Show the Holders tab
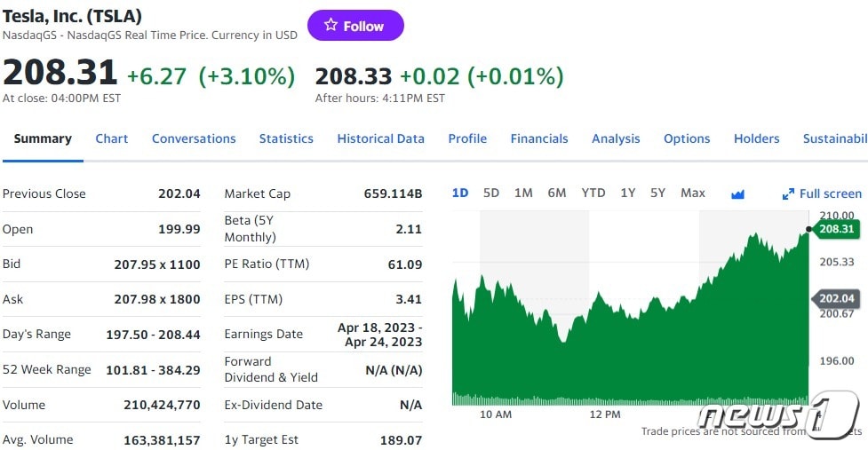Screen dimensions: 868x450 (x=756, y=138)
